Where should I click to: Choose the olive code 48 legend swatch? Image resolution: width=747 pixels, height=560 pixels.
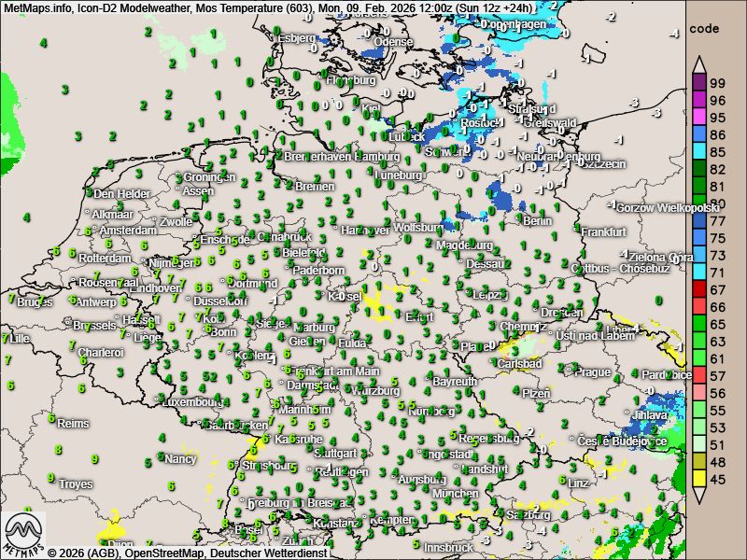[x=698, y=462]
